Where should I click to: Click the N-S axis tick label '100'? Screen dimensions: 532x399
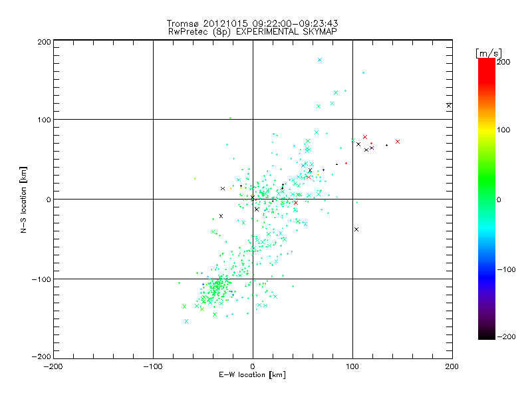coord(44,120)
